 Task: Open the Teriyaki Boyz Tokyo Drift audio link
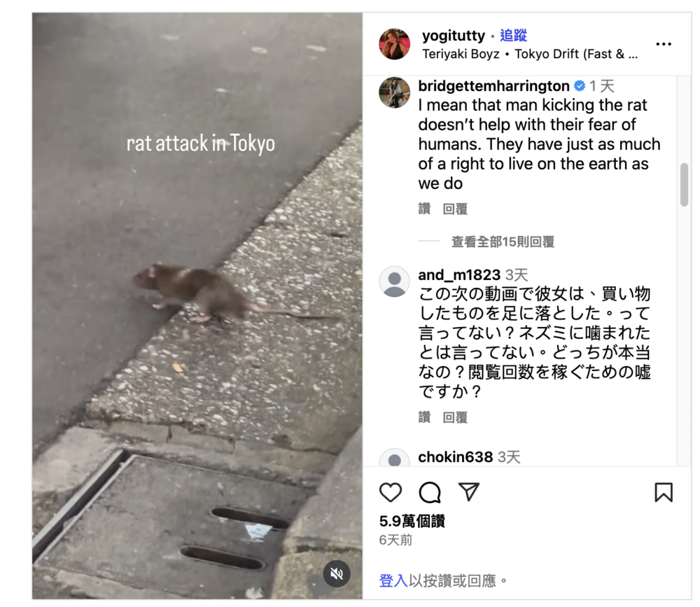(x=530, y=54)
